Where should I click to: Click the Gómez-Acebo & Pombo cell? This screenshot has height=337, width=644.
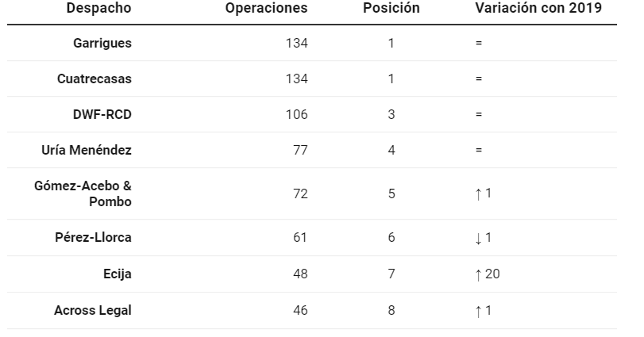tap(83, 193)
